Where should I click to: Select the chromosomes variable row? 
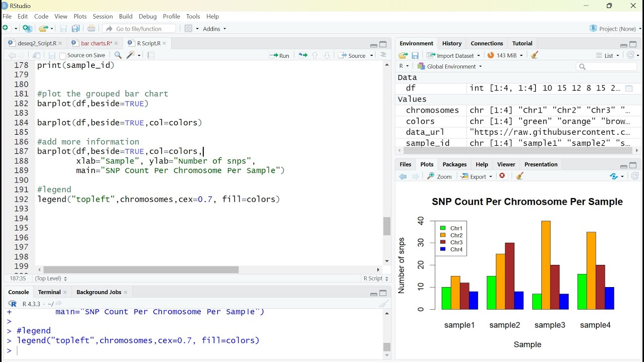[x=518, y=110]
